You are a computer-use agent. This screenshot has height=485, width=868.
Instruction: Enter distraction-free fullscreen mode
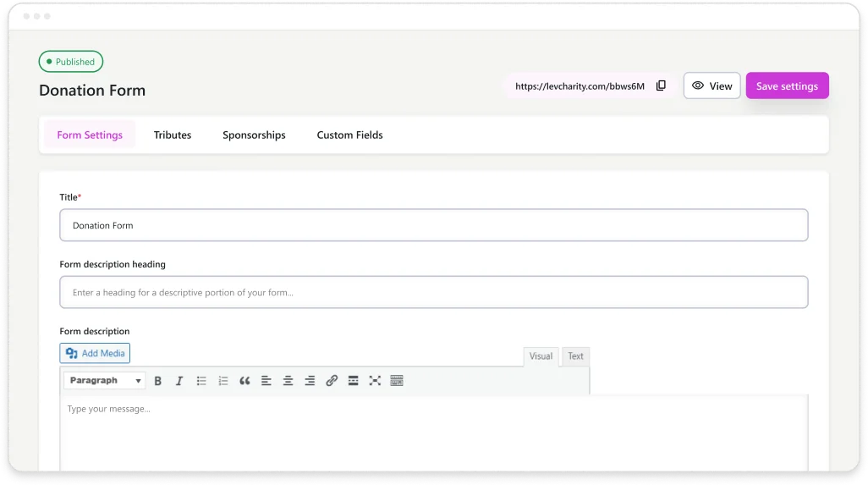point(375,381)
